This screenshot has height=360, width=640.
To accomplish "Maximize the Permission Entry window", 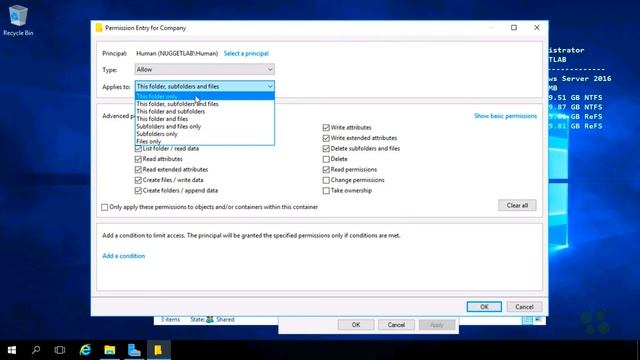I will point(514,27).
